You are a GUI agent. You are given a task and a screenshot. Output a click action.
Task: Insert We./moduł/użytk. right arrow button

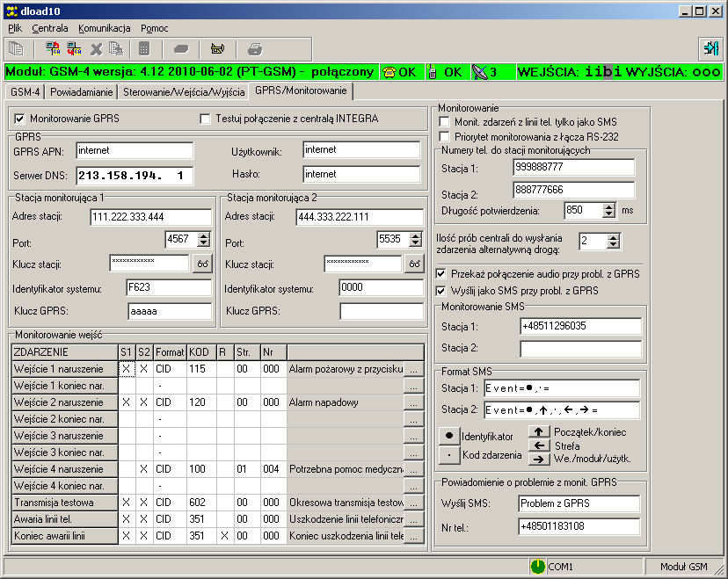point(539,460)
